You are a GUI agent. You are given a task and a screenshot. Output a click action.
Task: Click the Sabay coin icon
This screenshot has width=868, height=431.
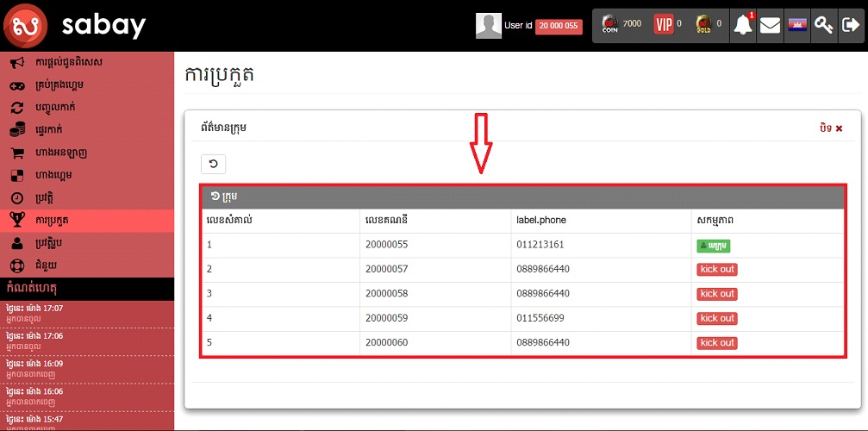[610, 24]
